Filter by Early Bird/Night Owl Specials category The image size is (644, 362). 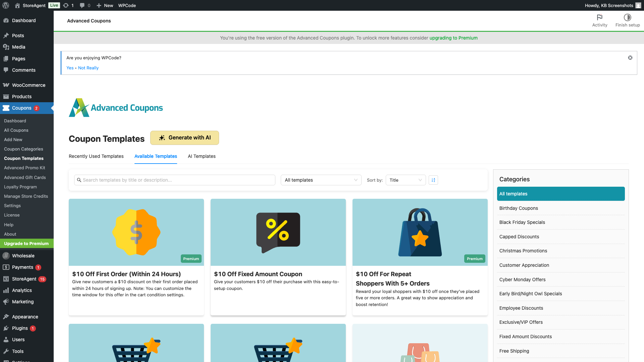click(x=561, y=294)
